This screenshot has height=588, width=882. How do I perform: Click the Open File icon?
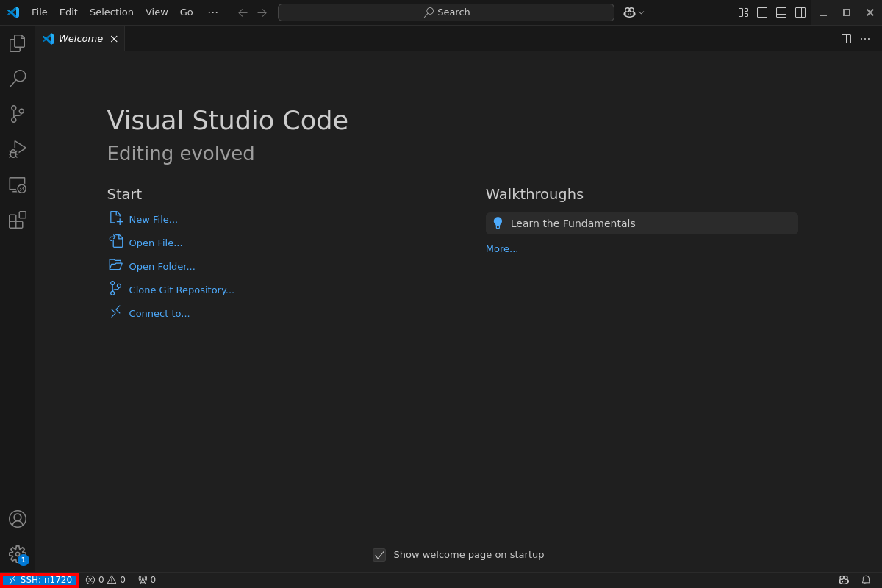[x=116, y=241]
